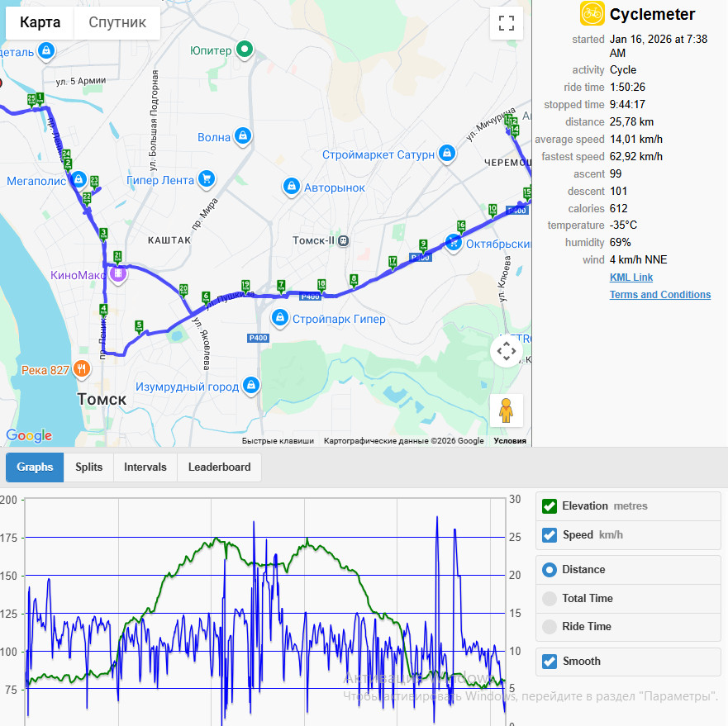728x726 pixels.
Task: Open map camera controls compass icon
Action: coord(506,351)
